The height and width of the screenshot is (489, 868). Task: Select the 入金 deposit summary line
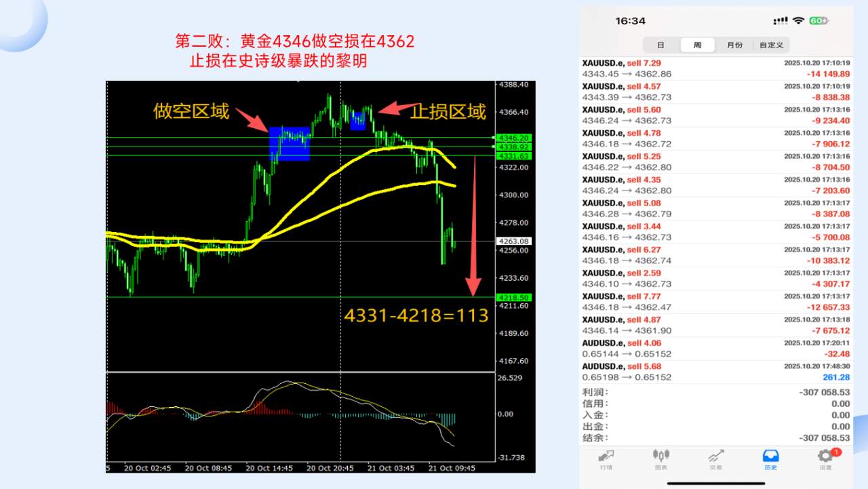tap(716, 415)
